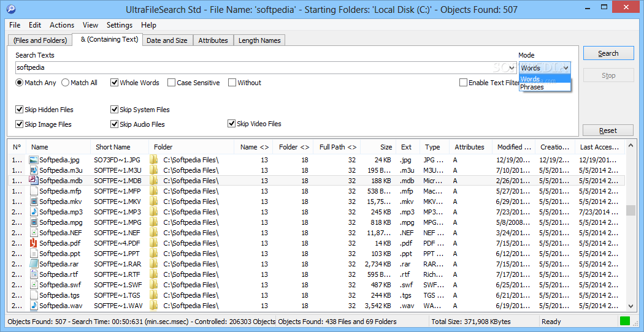The image size is (644, 332).
Task: Click the Reset button
Action: pyautogui.click(x=608, y=130)
